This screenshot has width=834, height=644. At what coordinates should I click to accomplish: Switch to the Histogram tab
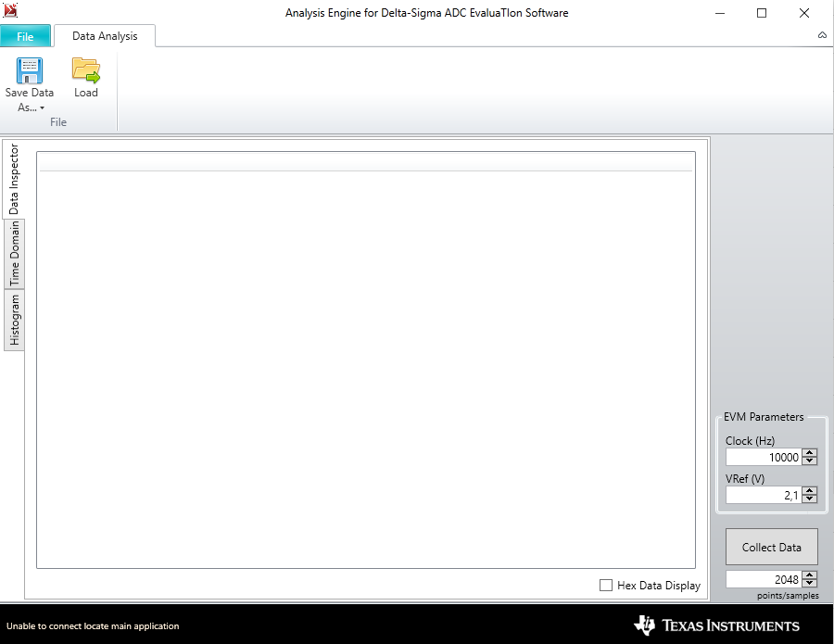[x=14, y=320]
